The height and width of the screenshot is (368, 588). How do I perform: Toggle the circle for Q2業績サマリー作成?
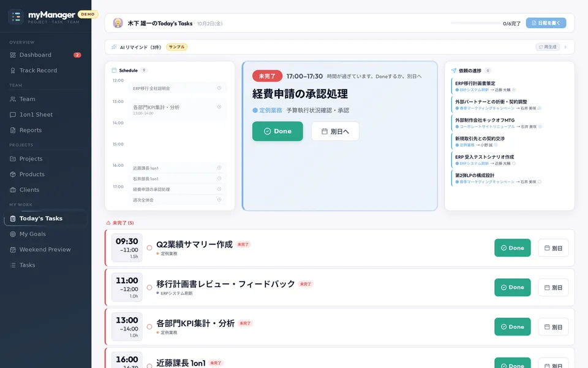click(x=149, y=248)
